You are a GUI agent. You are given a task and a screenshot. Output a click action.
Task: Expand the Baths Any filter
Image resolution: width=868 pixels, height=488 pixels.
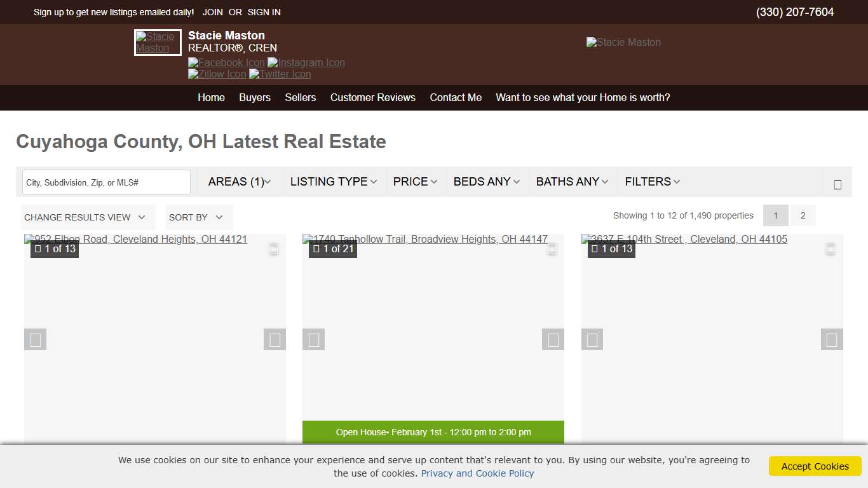571,181
